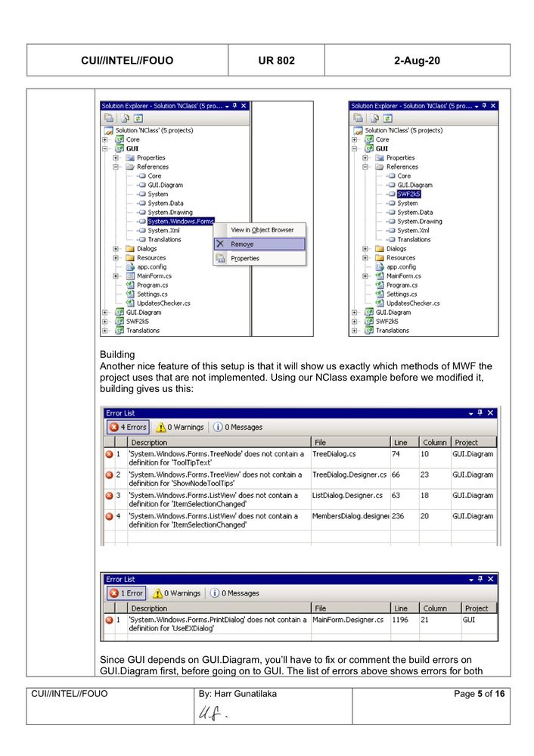Screen dimensions: 534x756
Task: Click SWF2k5 project icon in left Solution Explorer
Action: pos(120,322)
